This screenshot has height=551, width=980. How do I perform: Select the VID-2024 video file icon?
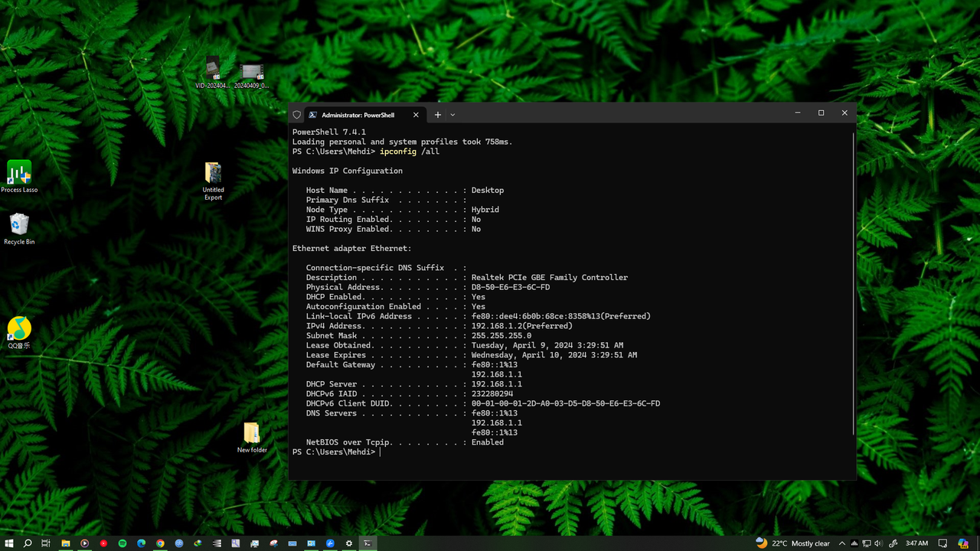tap(213, 73)
